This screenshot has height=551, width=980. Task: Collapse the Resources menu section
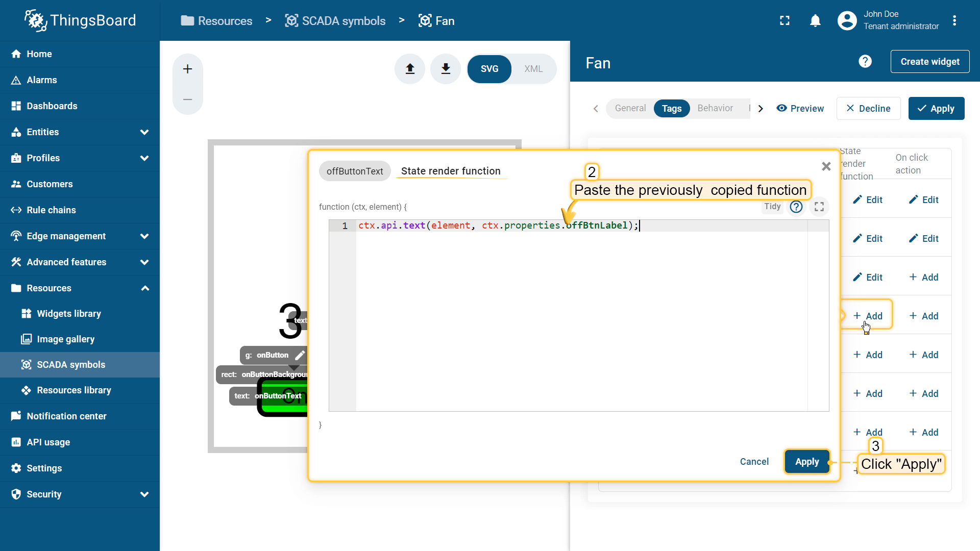point(144,288)
